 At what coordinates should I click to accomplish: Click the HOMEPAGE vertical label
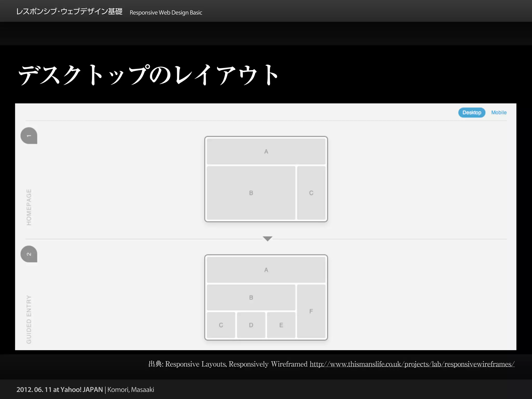[29, 207]
